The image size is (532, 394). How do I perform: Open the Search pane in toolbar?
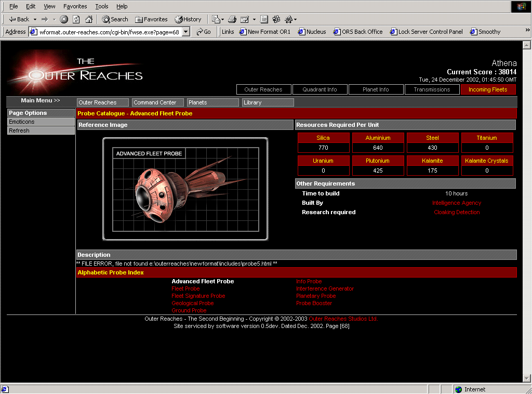tap(115, 19)
